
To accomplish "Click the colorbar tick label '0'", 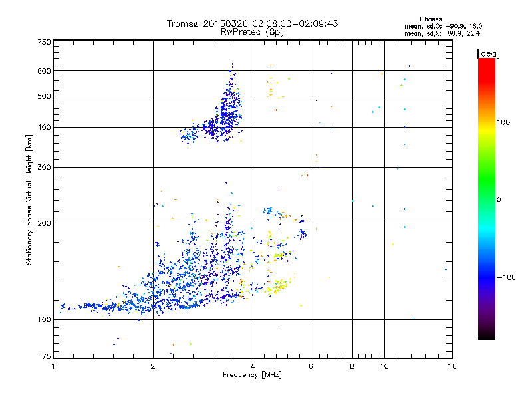I will tap(499, 200).
